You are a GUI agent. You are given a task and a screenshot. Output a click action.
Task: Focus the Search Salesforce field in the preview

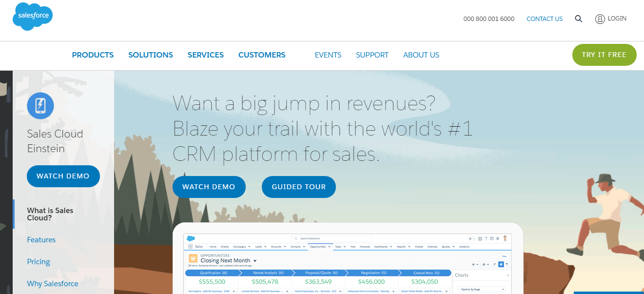click(331, 238)
